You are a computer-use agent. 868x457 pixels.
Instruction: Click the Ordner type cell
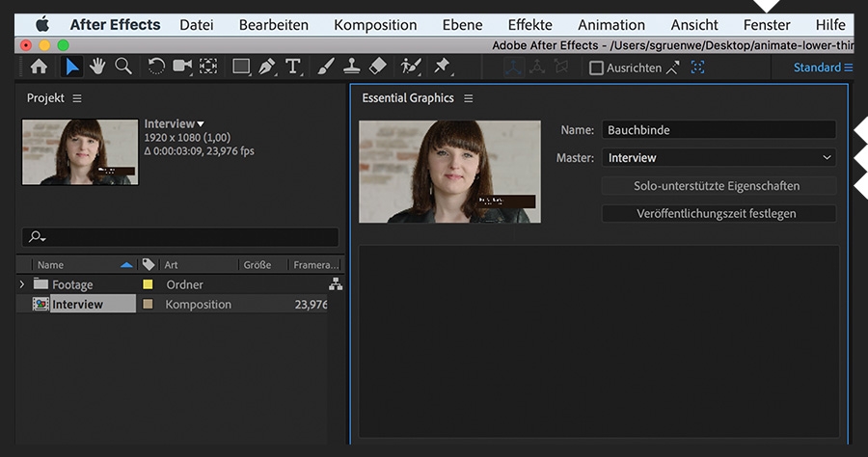pos(185,284)
